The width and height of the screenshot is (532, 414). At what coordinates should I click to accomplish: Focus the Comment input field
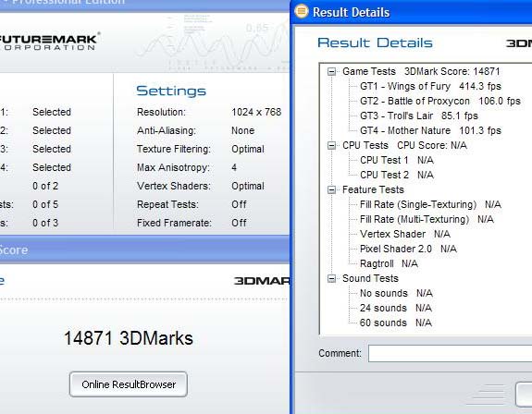coord(450,353)
